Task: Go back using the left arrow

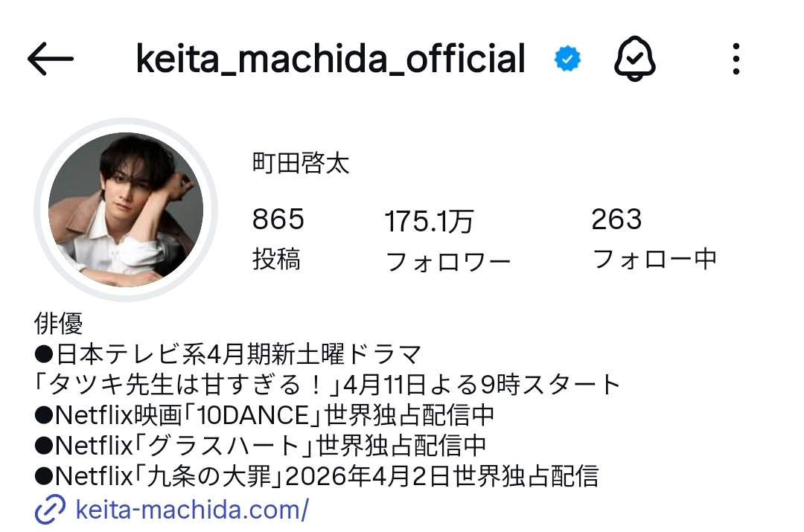Action: pos(51,59)
